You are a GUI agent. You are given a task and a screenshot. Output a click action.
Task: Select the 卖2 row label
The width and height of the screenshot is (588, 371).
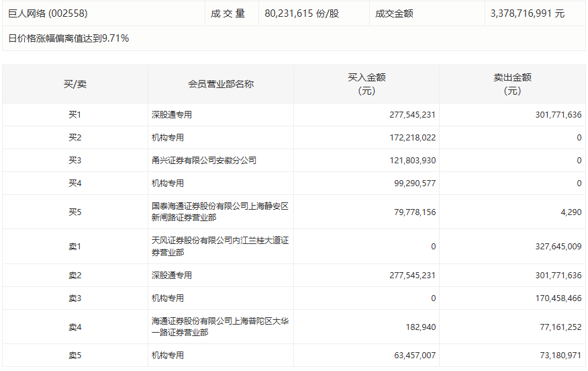(75, 276)
